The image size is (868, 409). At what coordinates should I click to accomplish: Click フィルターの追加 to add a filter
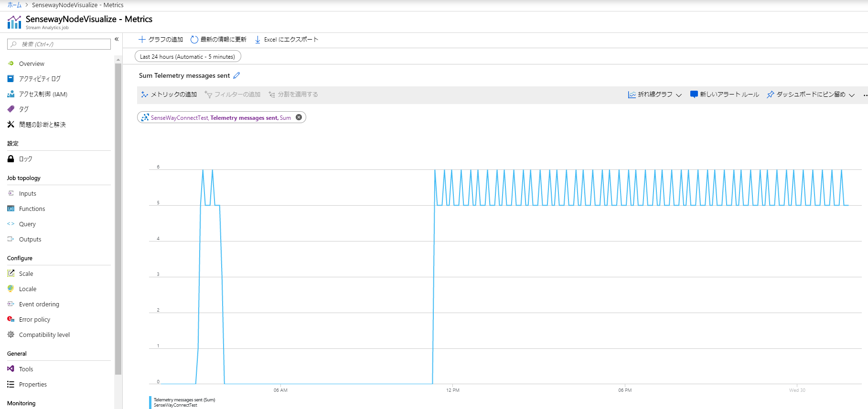233,94
